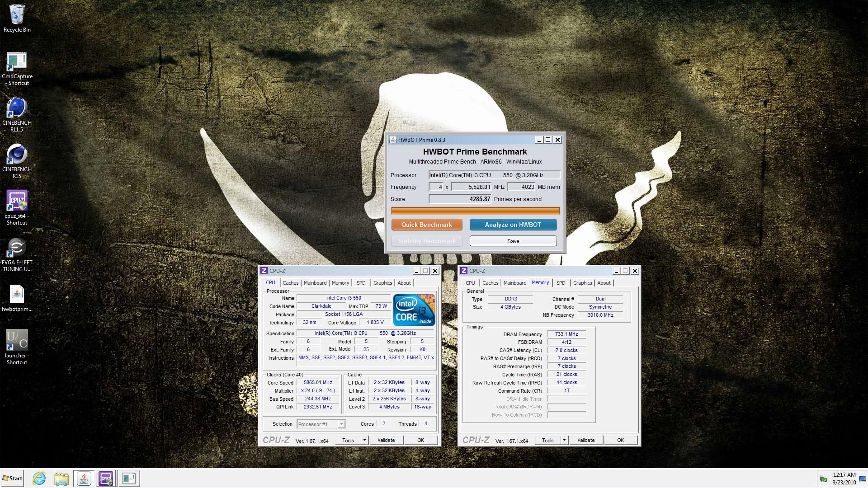Click the Windows Start button
The image size is (868, 488).
(x=12, y=478)
